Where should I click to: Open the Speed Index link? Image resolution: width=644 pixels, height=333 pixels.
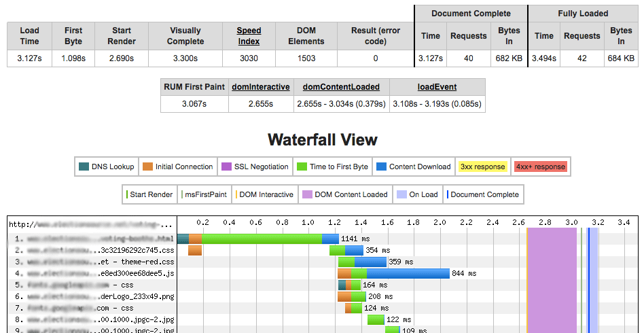click(249, 36)
